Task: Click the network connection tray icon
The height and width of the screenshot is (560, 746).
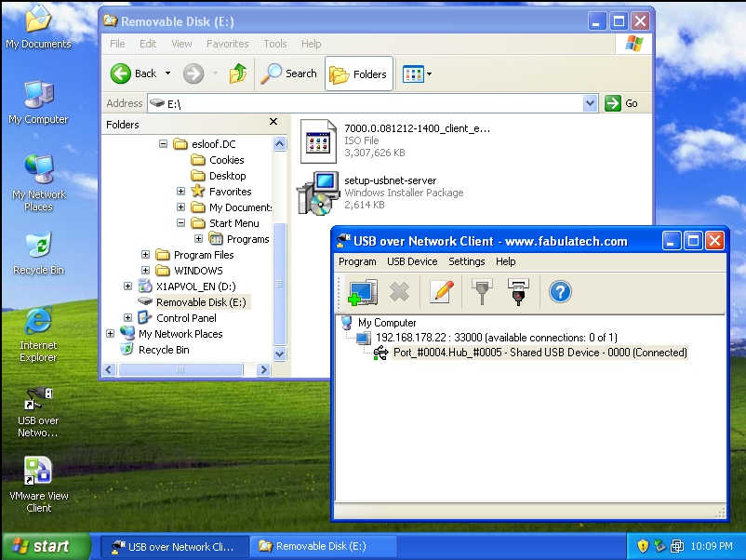Action: [677, 546]
